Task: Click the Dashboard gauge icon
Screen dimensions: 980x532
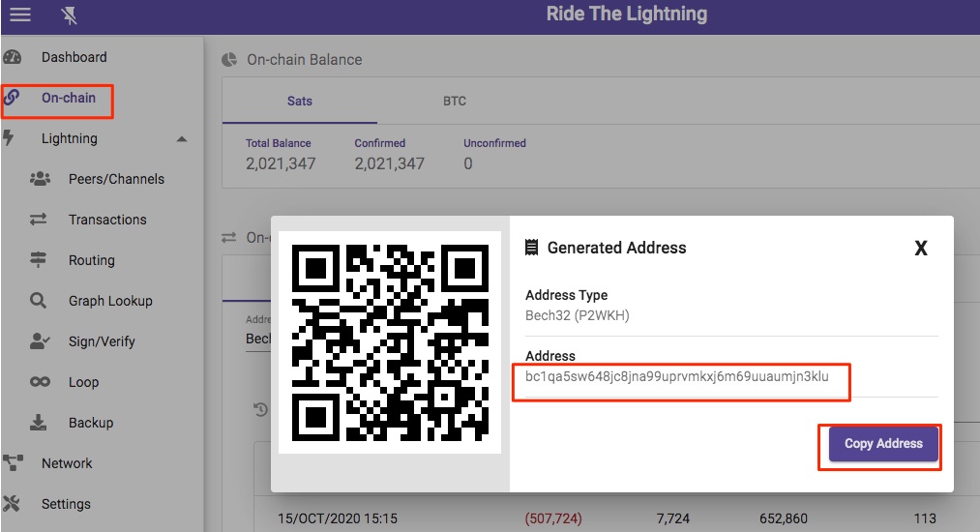Action: [x=12, y=57]
